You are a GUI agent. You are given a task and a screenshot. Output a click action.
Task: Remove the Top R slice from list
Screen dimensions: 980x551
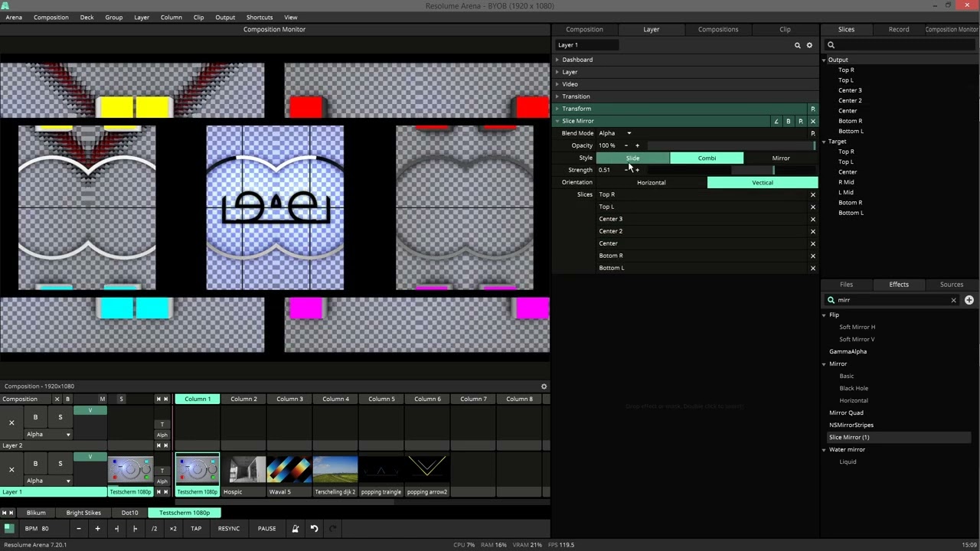813,194
